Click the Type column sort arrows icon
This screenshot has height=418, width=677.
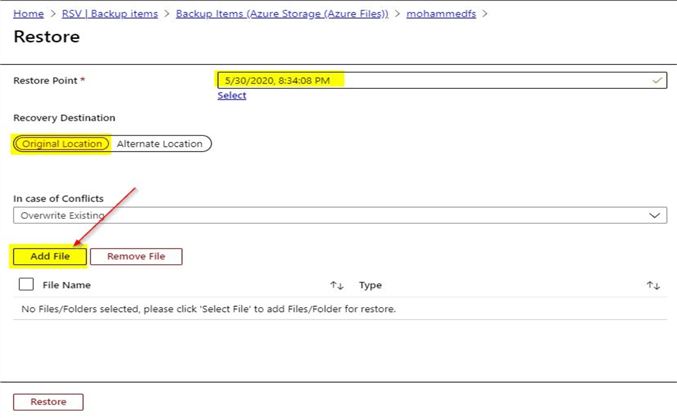click(x=653, y=285)
